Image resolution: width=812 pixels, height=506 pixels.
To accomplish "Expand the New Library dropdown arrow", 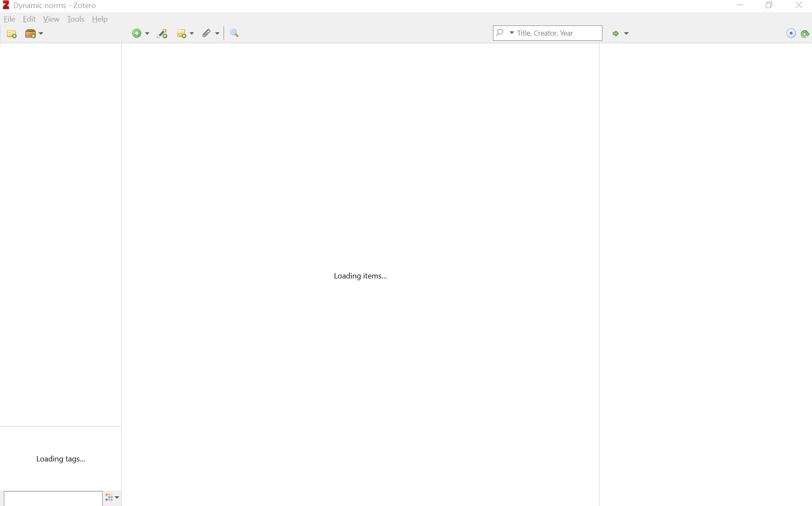I will click(41, 34).
